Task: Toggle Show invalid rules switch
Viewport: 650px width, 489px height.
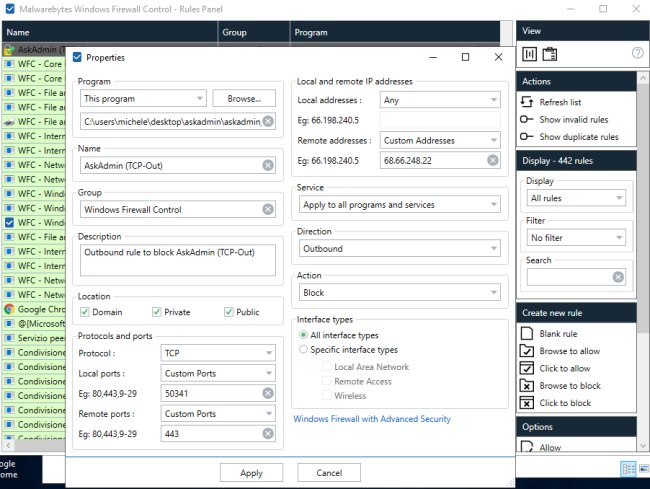Action: pyautogui.click(x=527, y=119)
